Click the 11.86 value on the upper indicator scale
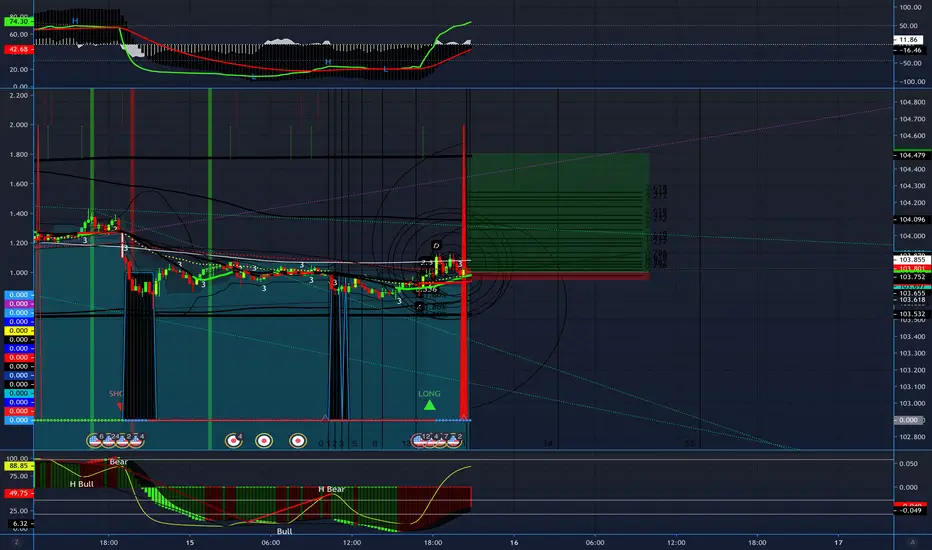This screenshot has width=932, height=550. click(x=908, y=40)
